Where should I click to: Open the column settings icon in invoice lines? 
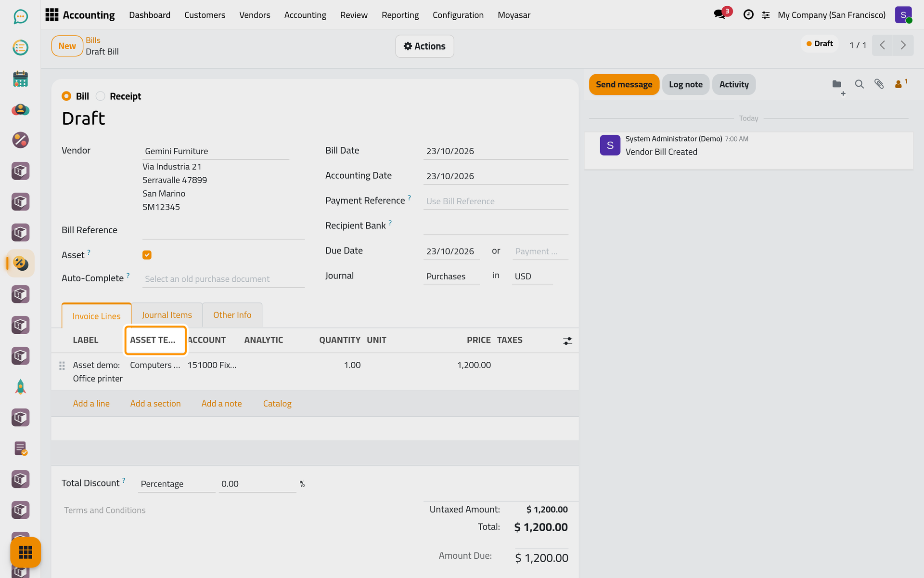tap(568, 341)
